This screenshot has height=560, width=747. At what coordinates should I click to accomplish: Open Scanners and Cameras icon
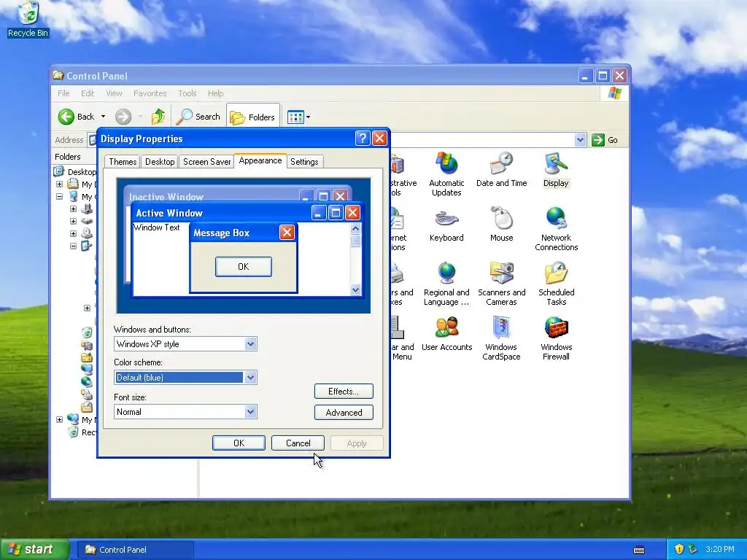[x=502, y=284]
